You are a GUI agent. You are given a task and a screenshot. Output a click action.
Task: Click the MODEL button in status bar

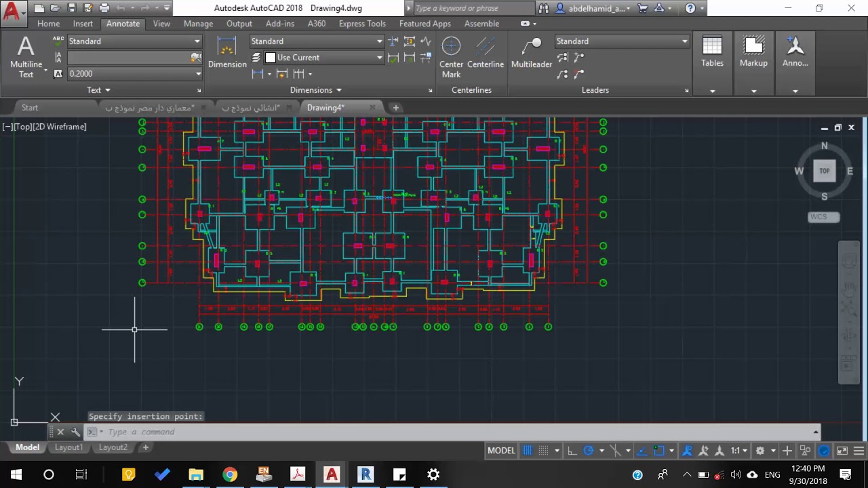pyautogui.click(x=502, y=451)
